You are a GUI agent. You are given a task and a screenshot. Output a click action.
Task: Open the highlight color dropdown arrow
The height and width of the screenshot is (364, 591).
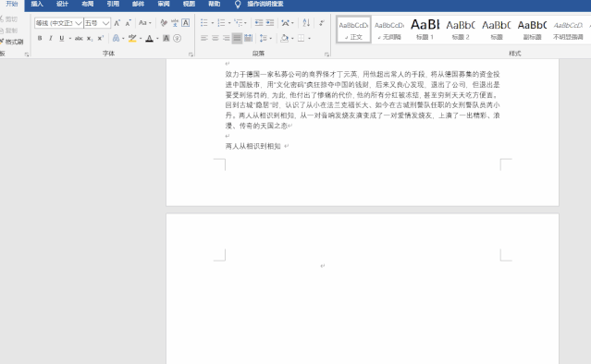pyautogui.click(x=141, y=38)
